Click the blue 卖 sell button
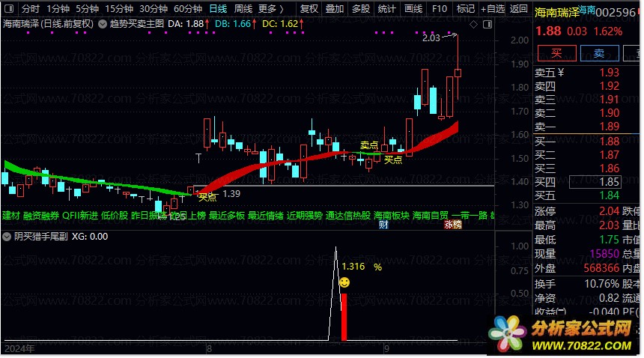Image resolution: width=644 pixels, height=358 pixels. pyautogui.click(x=599, y=53)
